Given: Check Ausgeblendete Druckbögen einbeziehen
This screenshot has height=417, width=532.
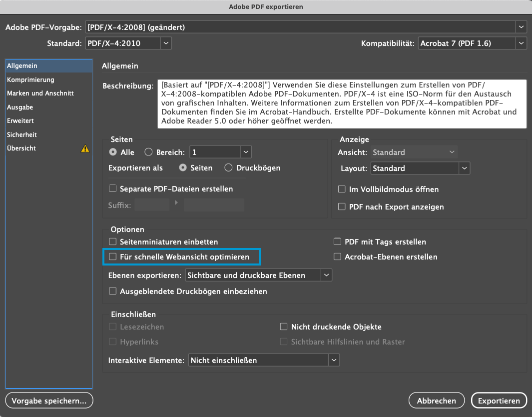Looking at the screenshot, I should [112, 291].
